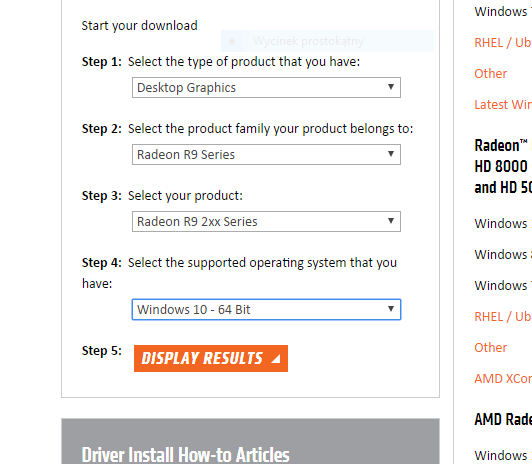Click the arrow in the Windows 10 operating system box

pyautogui.click(x=391, y=309)
